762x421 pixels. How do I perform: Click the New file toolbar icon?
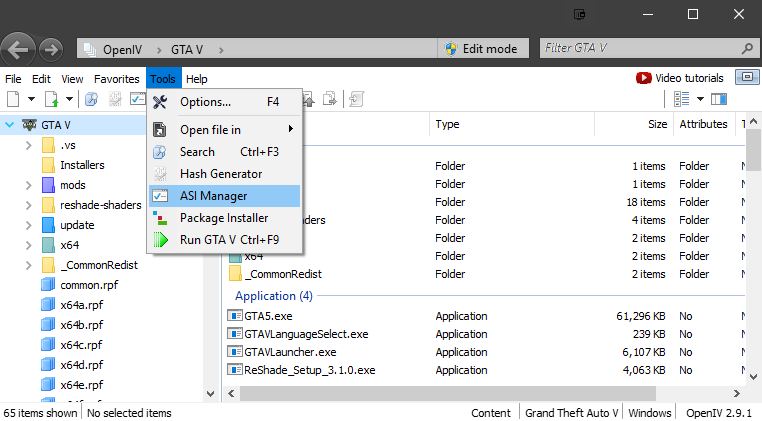pyautogui.click(x=13, y=99)
